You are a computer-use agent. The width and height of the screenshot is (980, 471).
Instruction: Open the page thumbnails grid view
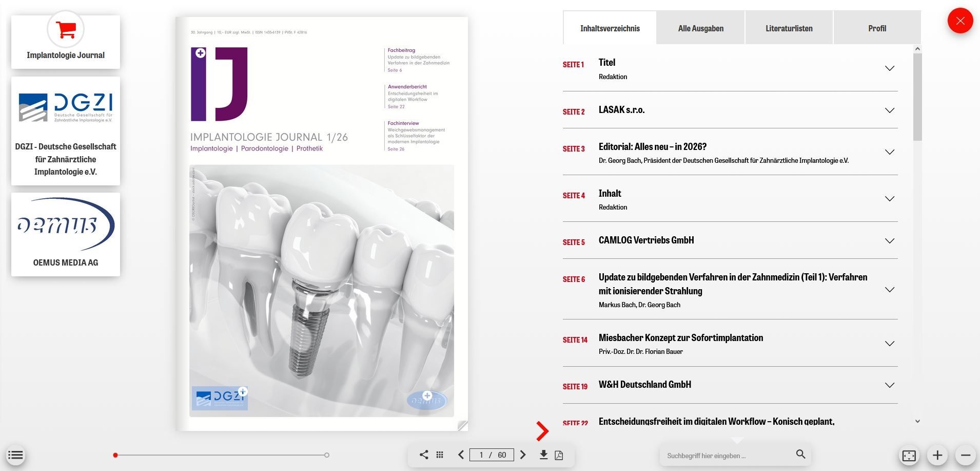coord(440,455)
